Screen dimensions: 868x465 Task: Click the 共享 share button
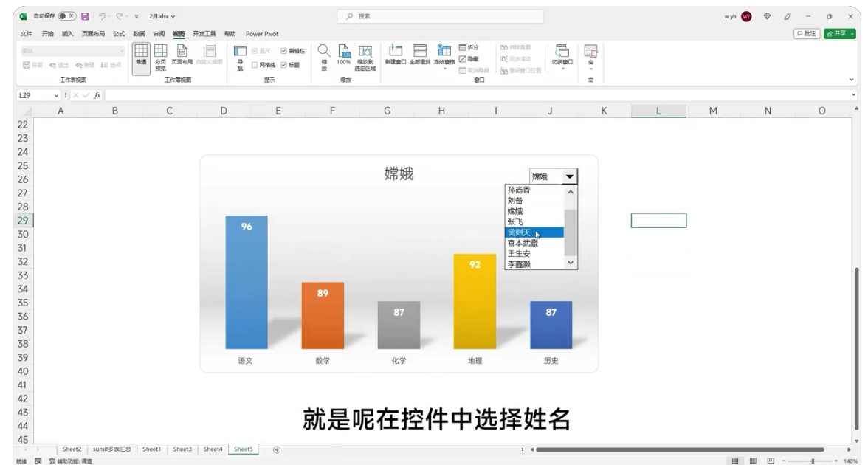click(839, 34)
